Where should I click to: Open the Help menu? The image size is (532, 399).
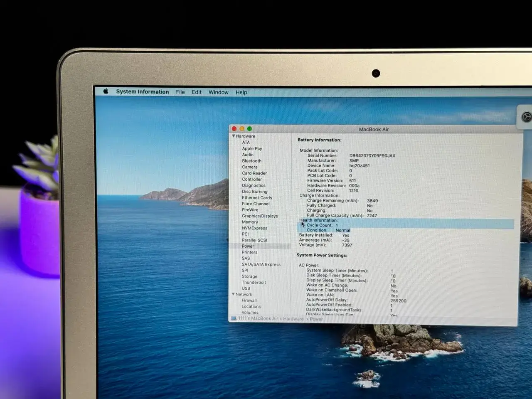point(241,92)
